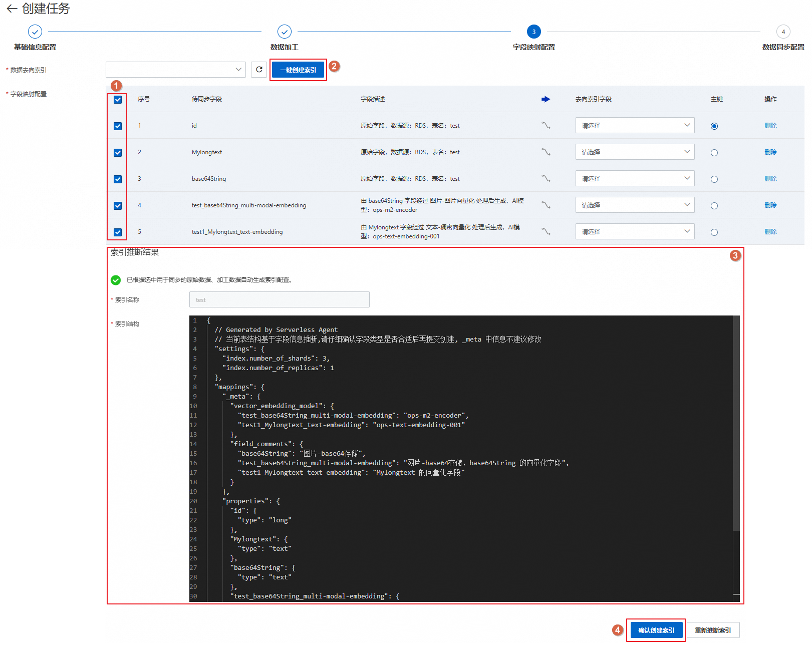Click the 数据同步配置 step label
Image resolution: width=812 pixels, height=645 pixels.
[783, 47]
